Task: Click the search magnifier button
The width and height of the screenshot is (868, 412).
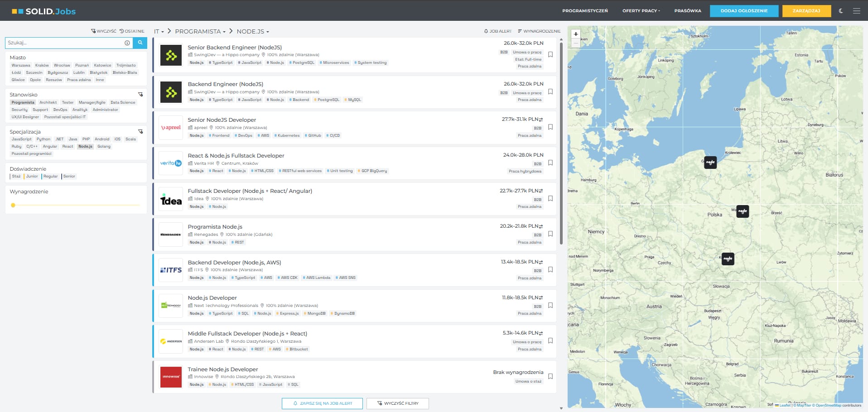Action: point(140,43)
